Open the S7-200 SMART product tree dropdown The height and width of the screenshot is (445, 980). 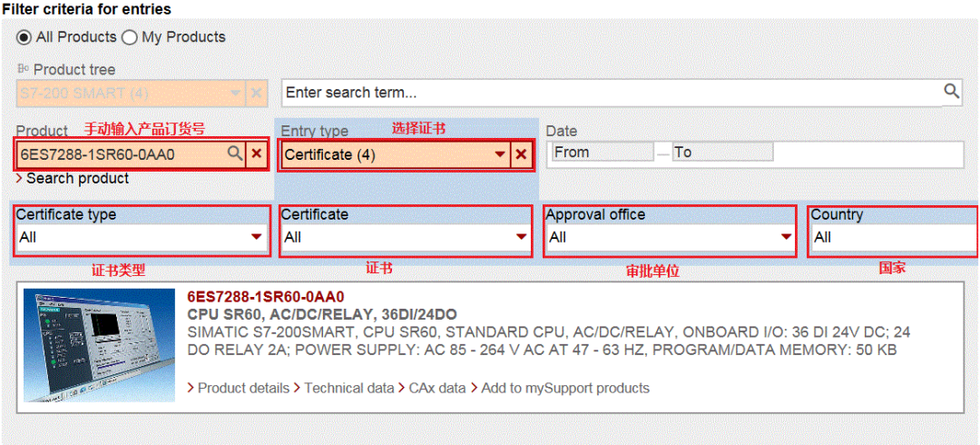[131, 94]
